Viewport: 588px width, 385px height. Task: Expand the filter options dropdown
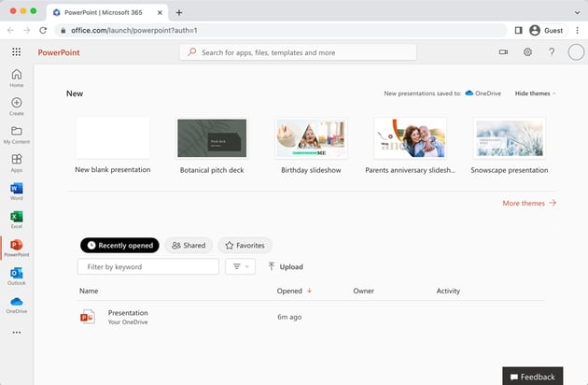(x=241, y=266)
